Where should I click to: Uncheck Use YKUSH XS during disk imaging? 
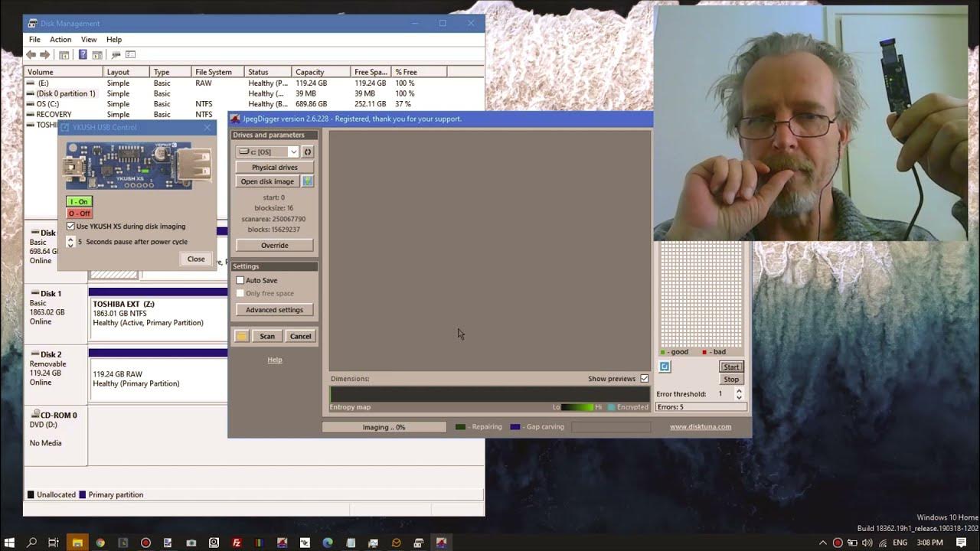[x=70, y=227]
